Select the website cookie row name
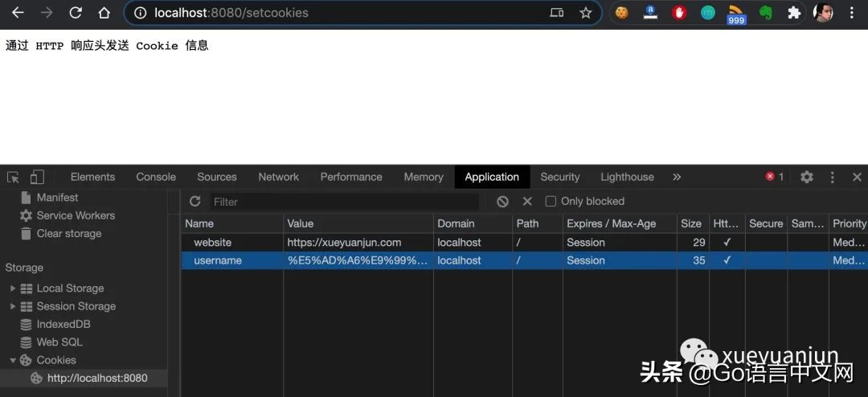This screenshot has height=397, width=868. pyautogui.click(x=212, y=243)
